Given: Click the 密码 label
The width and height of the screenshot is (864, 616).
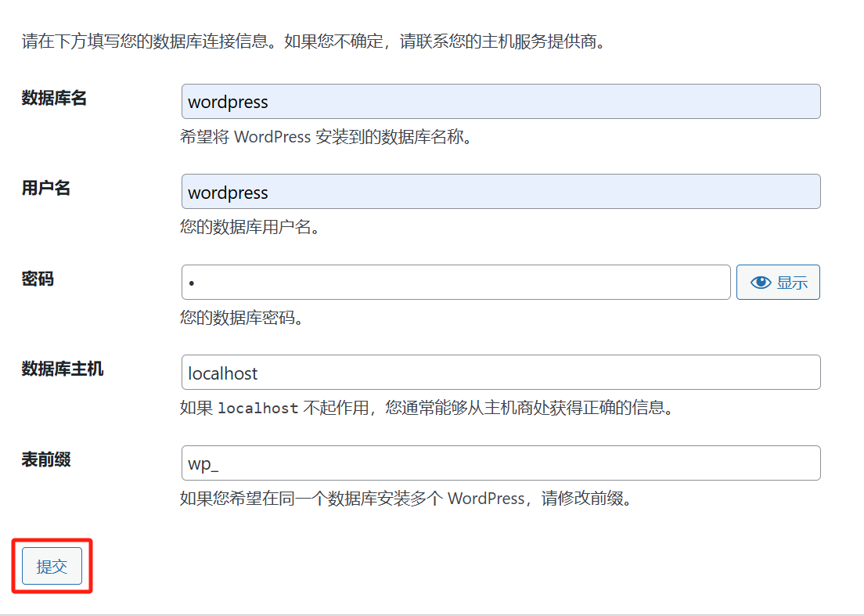Looking at the screenshot, I should click(x=38, y=279).
